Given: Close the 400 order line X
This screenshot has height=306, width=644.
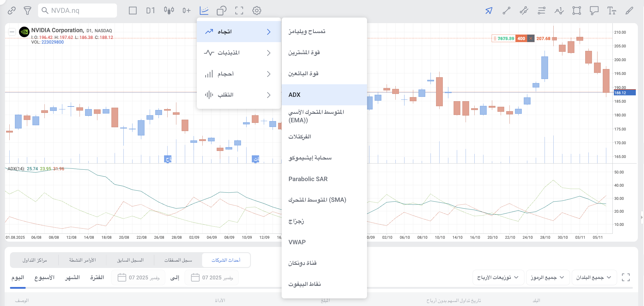Looking at the screenshot, I should coord(531,38).
